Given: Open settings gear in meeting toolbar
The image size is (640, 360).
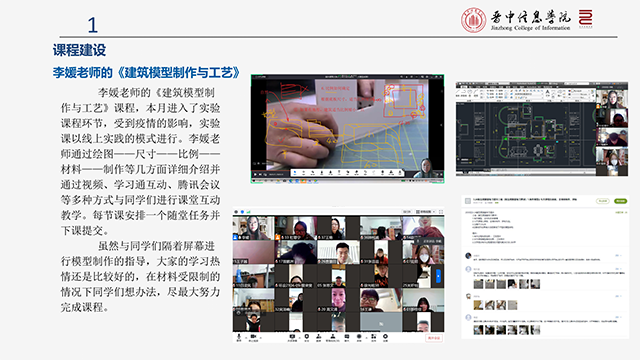Looking at the screenshot, I should click(385, 337).
